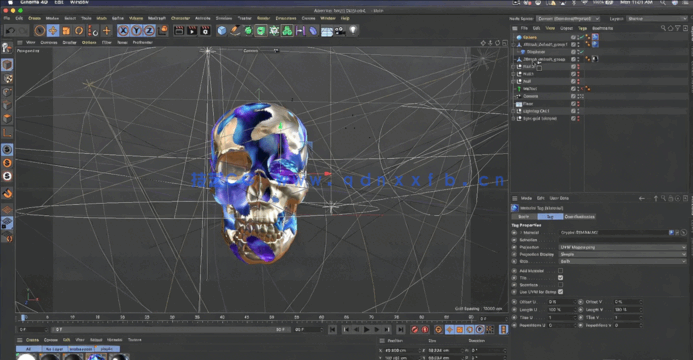Switch to the Basic tab
The image size is (693, 360).
pos(524,217)
